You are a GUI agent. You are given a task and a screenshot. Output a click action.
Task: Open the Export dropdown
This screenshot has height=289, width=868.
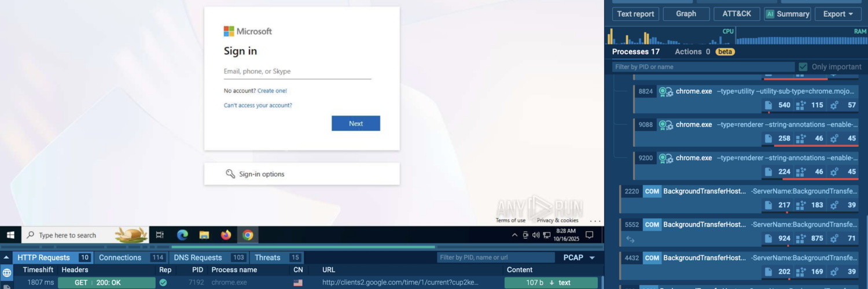coord(838,14)
